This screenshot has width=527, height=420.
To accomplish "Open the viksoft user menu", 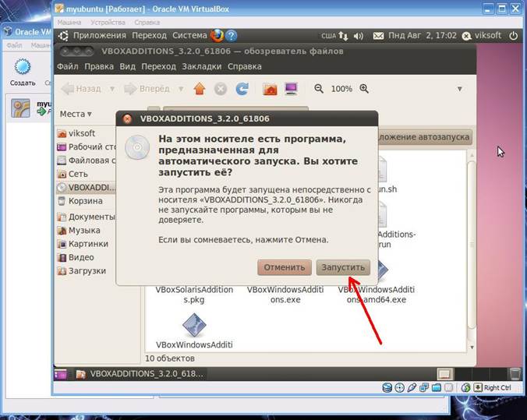I will click(x=482, y=36).
